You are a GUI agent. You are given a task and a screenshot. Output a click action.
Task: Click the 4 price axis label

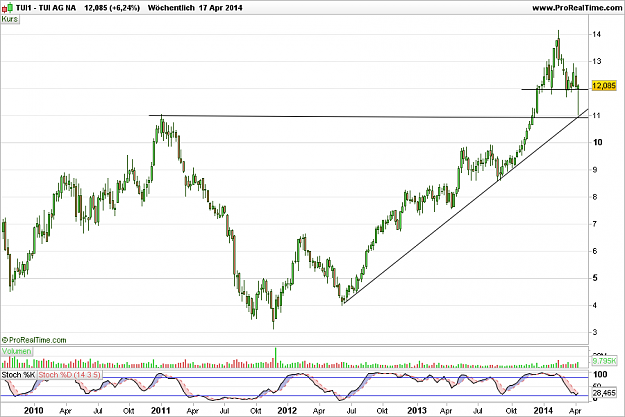(595, 305)
